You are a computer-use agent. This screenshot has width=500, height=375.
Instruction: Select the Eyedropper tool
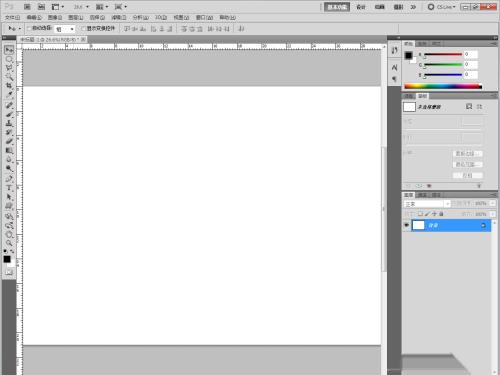(9, 95)
